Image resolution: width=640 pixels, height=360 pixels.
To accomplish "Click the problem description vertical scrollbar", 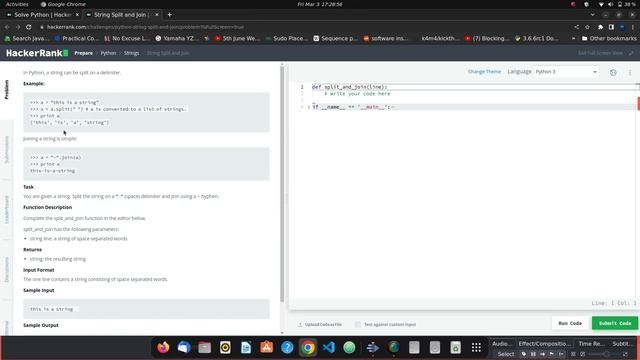I will tap(282, 184).
